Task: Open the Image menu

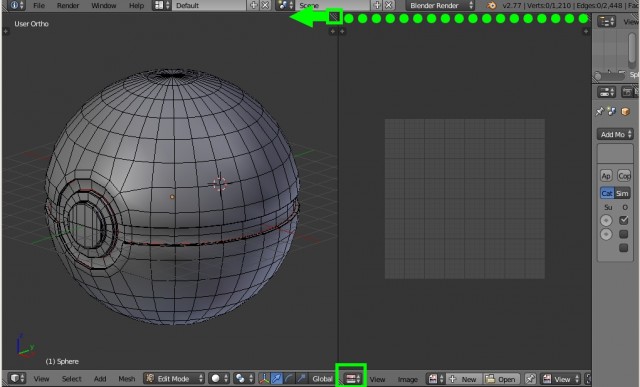Action: pyautogui.click(x=407, y=379)
